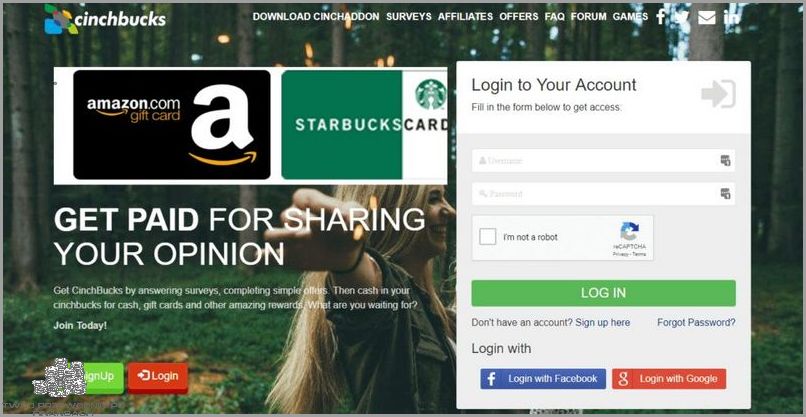Click the Amazon gift card banner image

pyautogui.click(x=172, y=125)
